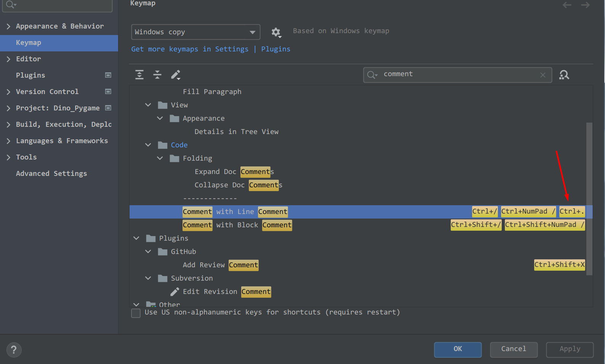This screenshot has width=605, height=364.
Task: Click the GitHub folder icon
Action: 163,252
